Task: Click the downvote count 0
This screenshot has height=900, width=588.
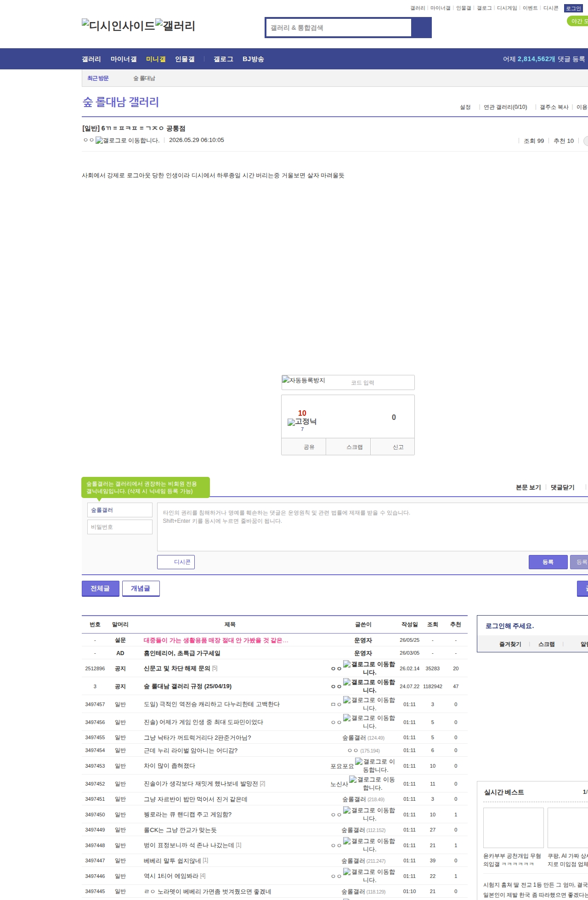Action: pyautogui.click(x=394, y=417)
